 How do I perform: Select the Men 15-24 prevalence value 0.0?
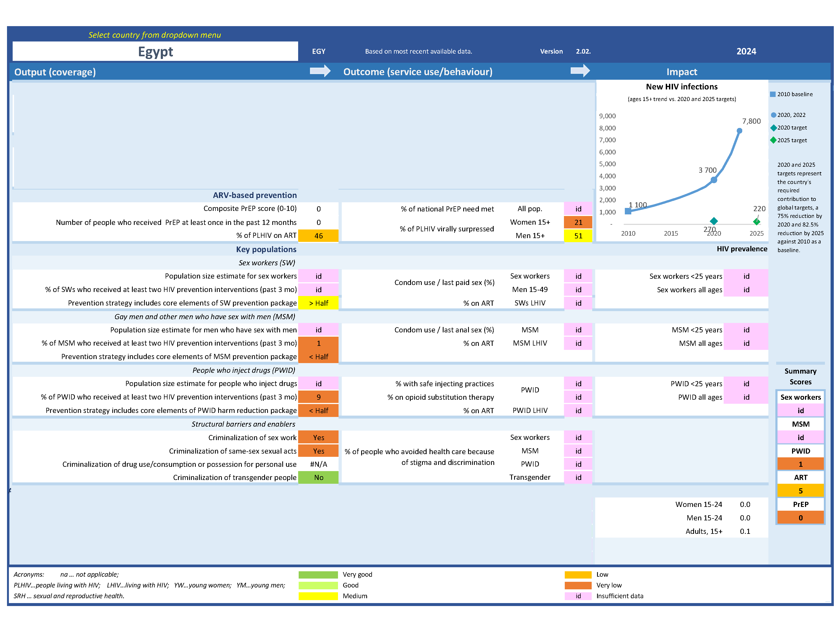click(745, 518)
